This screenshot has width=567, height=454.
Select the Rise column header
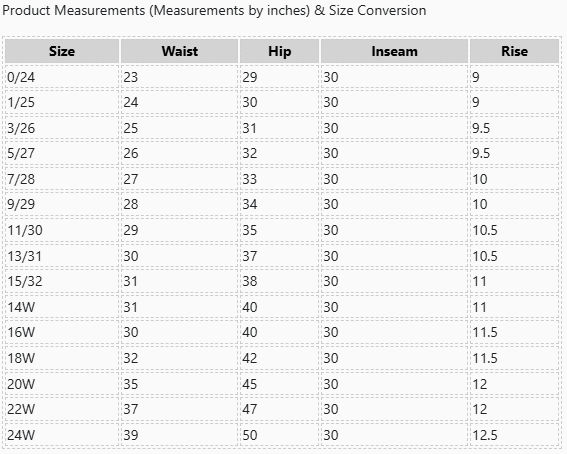(514, 51)
